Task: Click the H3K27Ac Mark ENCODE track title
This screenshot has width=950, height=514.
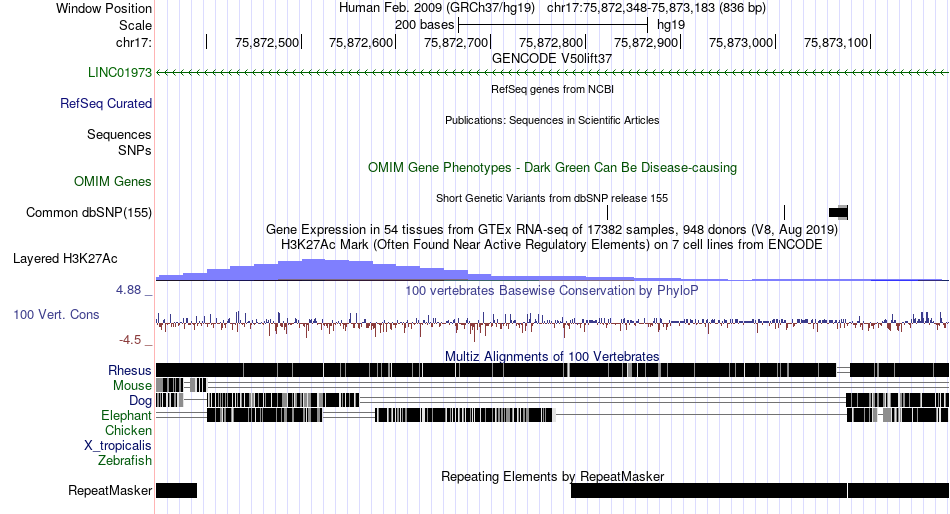Action: point(551,245)
